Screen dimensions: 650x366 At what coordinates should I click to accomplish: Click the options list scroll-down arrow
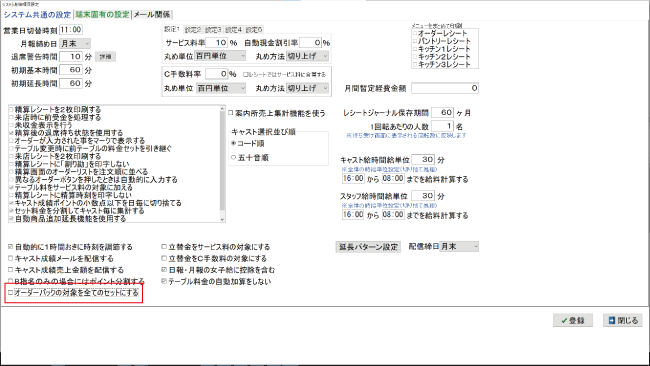(x=223, y=219)
